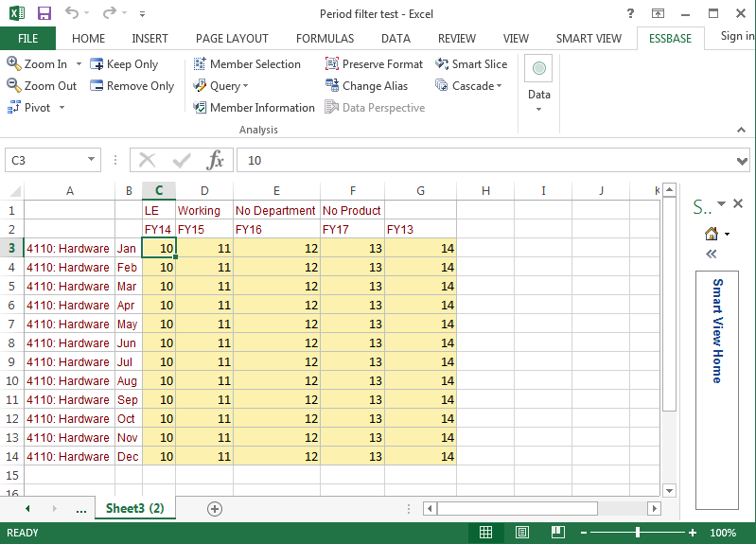Image resolution: width=756 pixels, height=544 pixels.
Task: Click the Member Information icon
Action: pos(201,108)
